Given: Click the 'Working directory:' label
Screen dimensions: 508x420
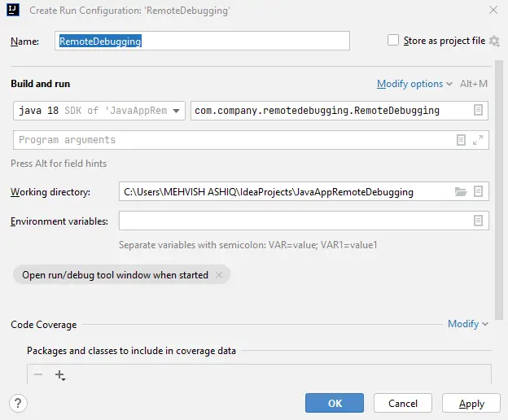Looking at the screenshot, I should (50, 192).
